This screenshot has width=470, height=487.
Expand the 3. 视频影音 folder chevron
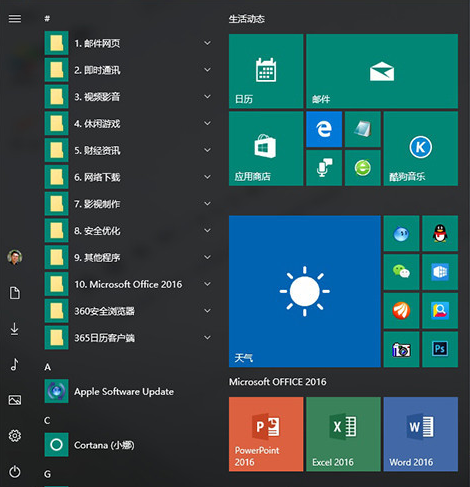click(x=207, y=97)
